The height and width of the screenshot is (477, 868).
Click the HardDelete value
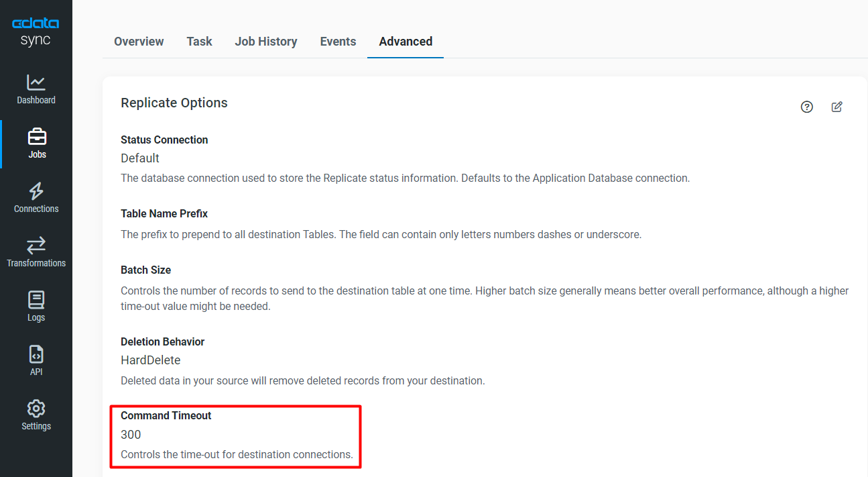point(151,360)
